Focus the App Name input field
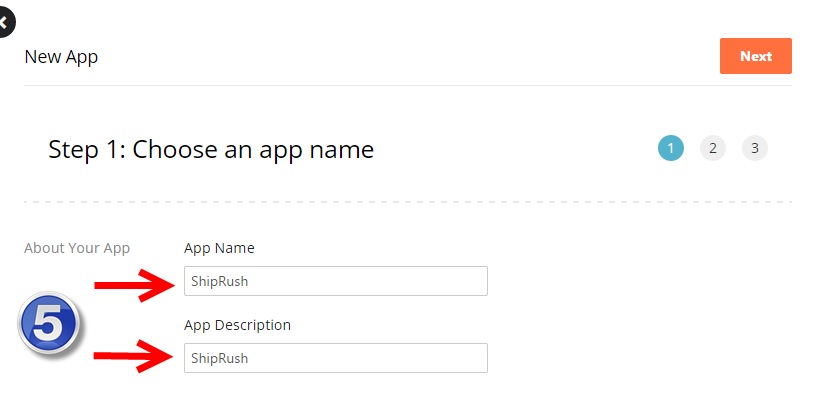 click(x=336, y=281)
